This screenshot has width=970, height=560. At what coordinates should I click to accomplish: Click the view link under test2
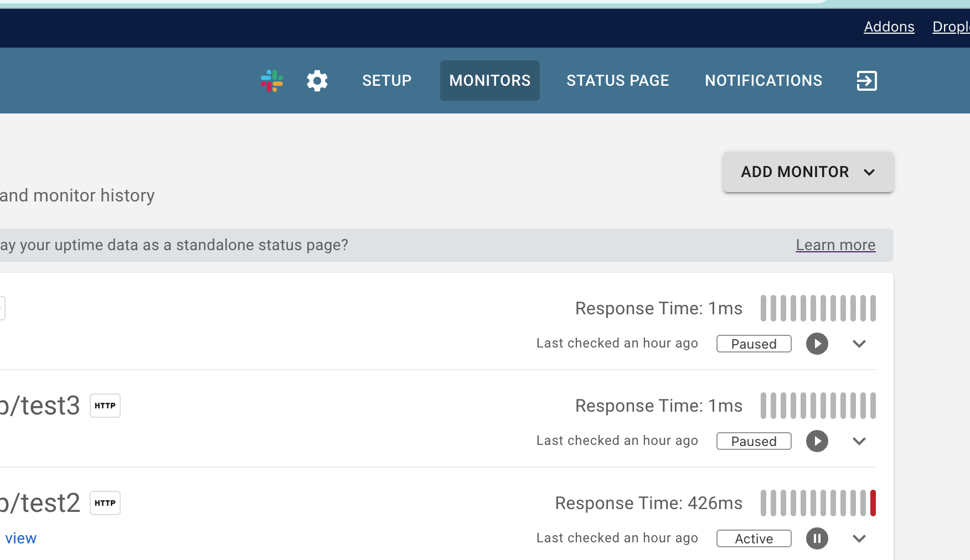pos(21,537)
